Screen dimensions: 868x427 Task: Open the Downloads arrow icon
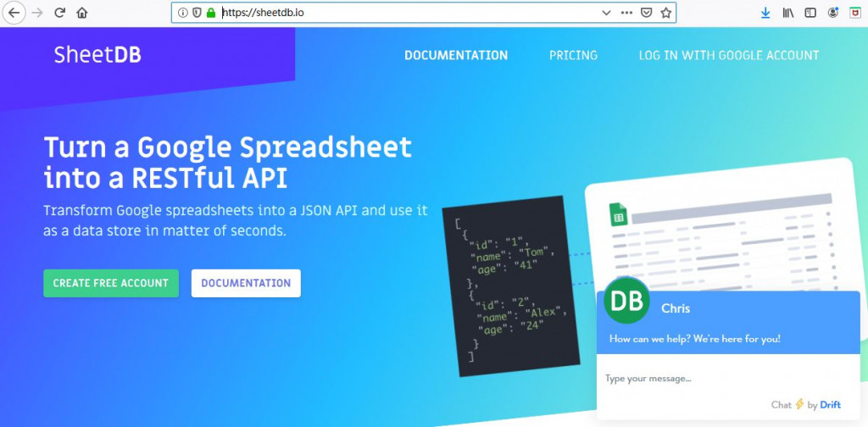point(765,13)
